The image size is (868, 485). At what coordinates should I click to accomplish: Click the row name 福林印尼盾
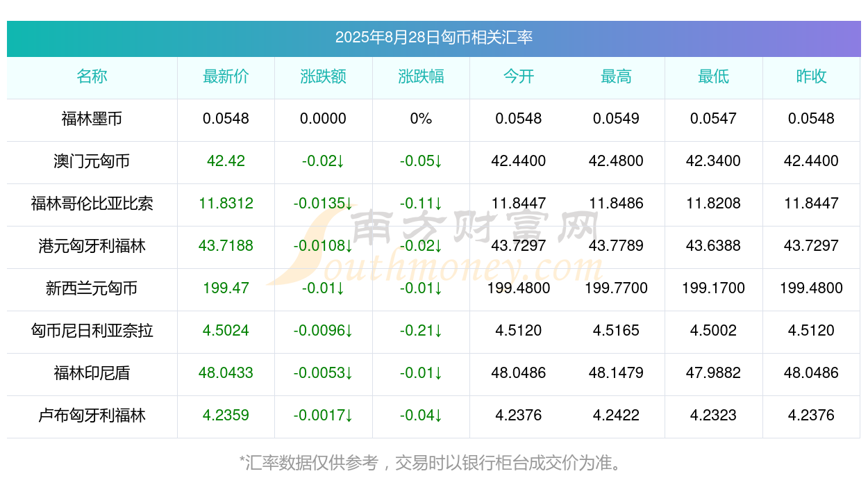pos(92,373)
